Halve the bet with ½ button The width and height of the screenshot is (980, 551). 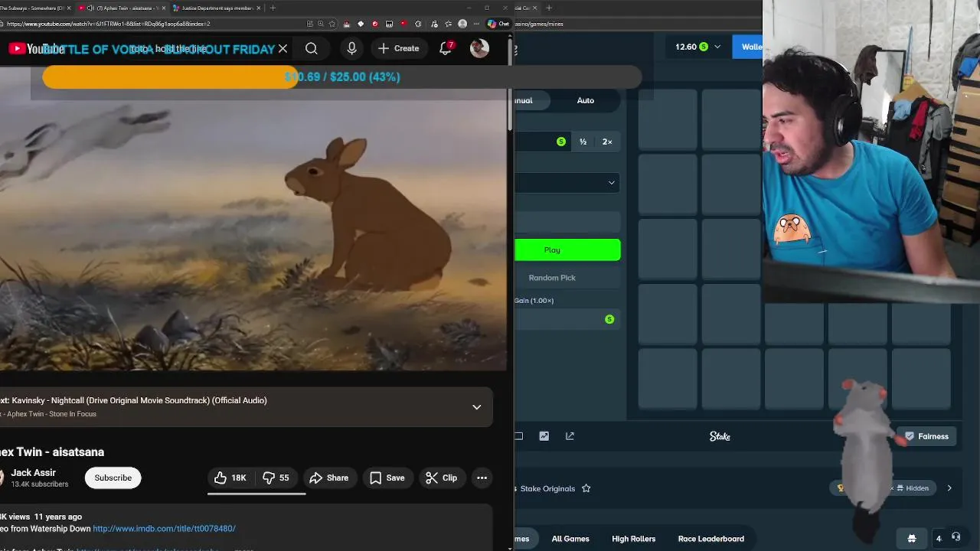click(x=583, y=142)
